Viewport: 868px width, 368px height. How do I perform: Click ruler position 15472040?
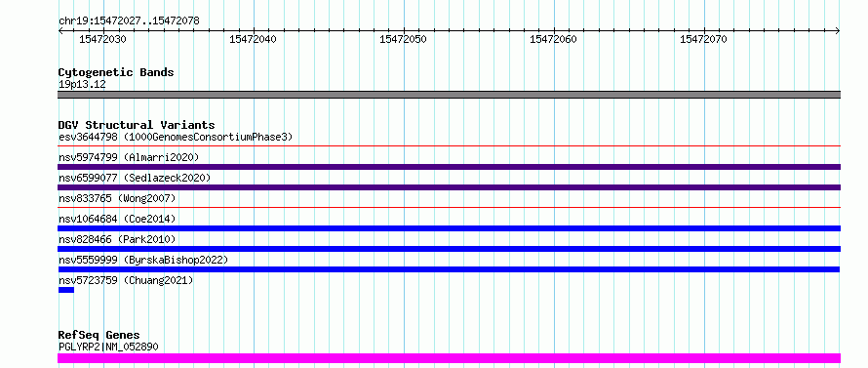click(x=253, y=39)
